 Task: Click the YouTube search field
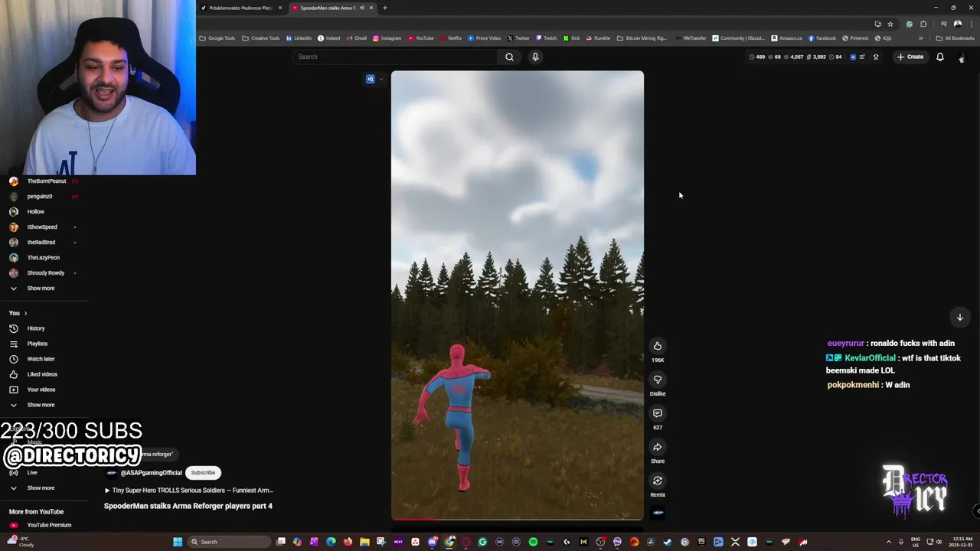pos(395,57)
